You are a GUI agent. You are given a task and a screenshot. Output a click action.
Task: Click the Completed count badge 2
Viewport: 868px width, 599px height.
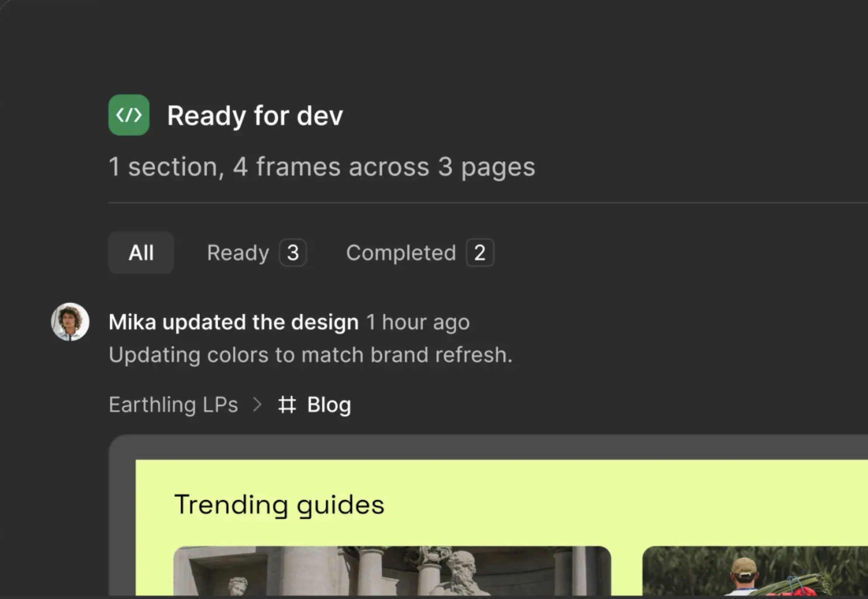point(480,252)
